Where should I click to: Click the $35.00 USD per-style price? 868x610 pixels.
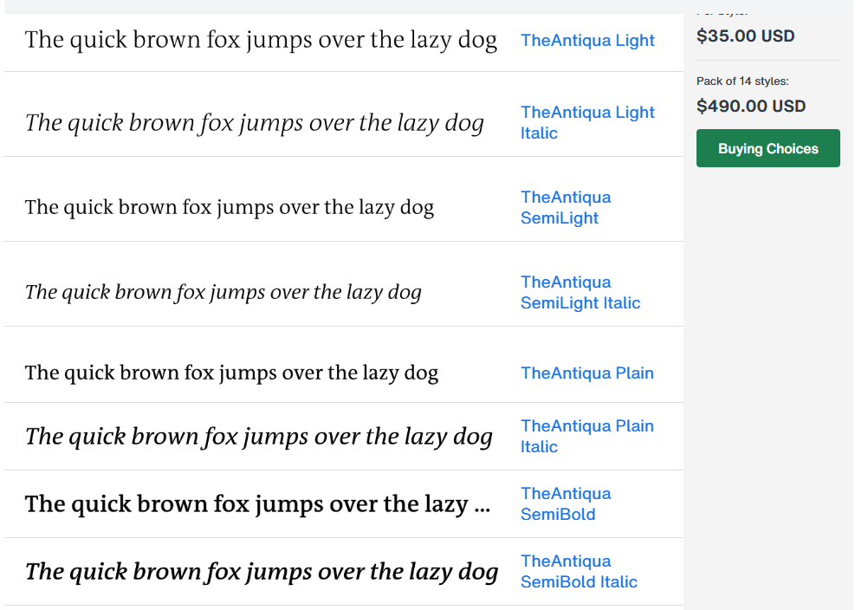[745, 36]
